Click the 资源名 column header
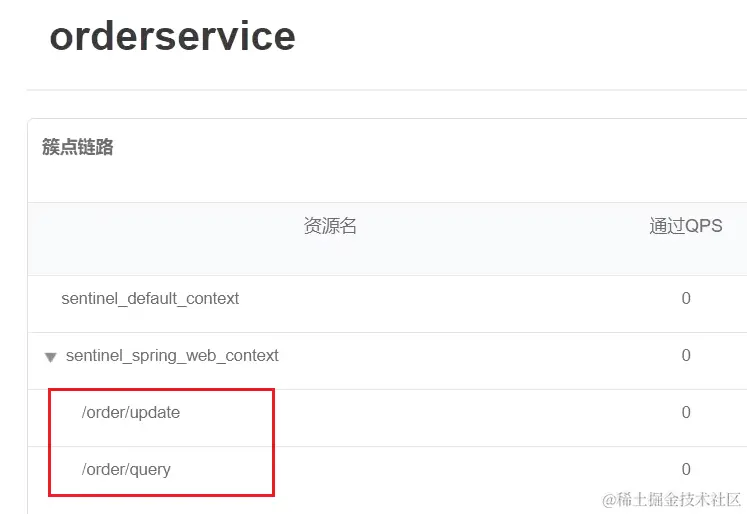747x514 pixels. tap(330, 226)
